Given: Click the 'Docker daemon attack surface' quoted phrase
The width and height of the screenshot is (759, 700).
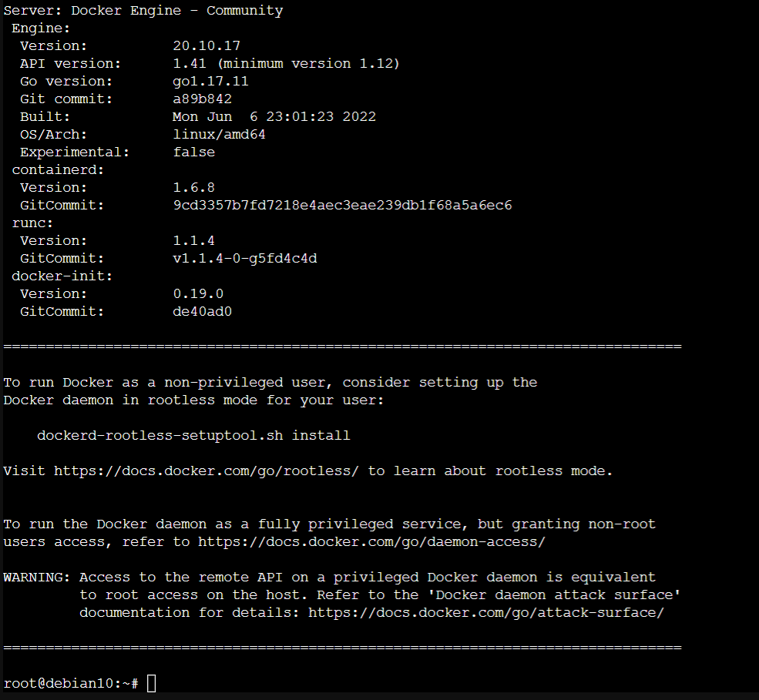Looking at the screenshot, I should [554, 595].
